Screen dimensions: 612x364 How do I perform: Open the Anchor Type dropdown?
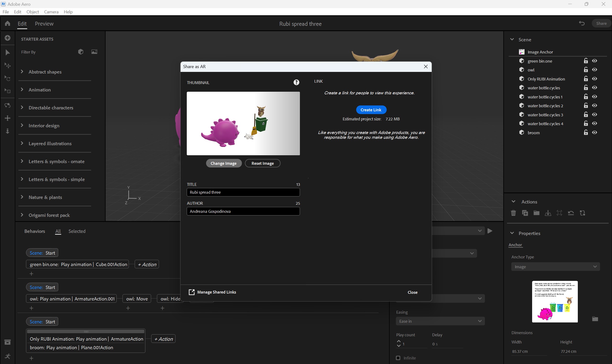point(556,267)
